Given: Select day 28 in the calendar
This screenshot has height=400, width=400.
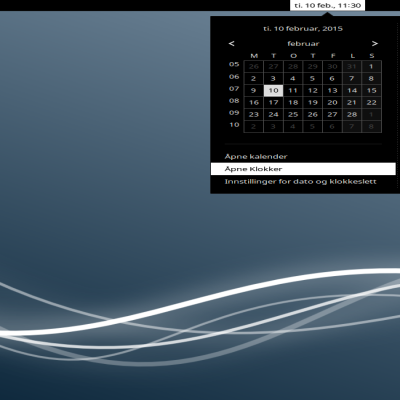Looking at the screenshot, I should 352,114.
